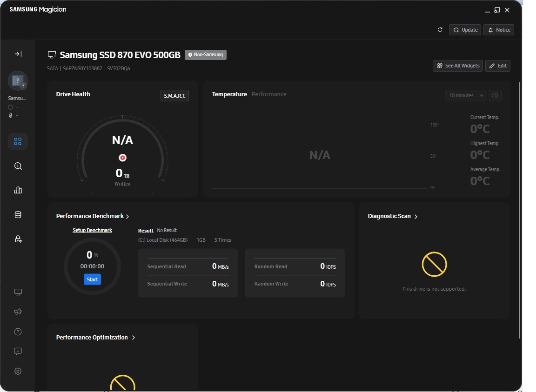The image size is (536, 392).
Task: Click the sidebar drive health circle icon
Action: 11,107
